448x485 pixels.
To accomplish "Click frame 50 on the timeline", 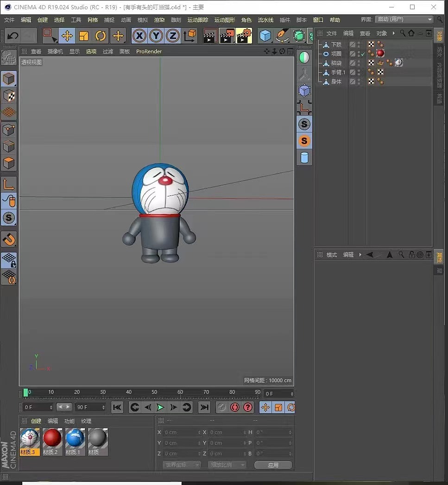I will pos(154,392).
